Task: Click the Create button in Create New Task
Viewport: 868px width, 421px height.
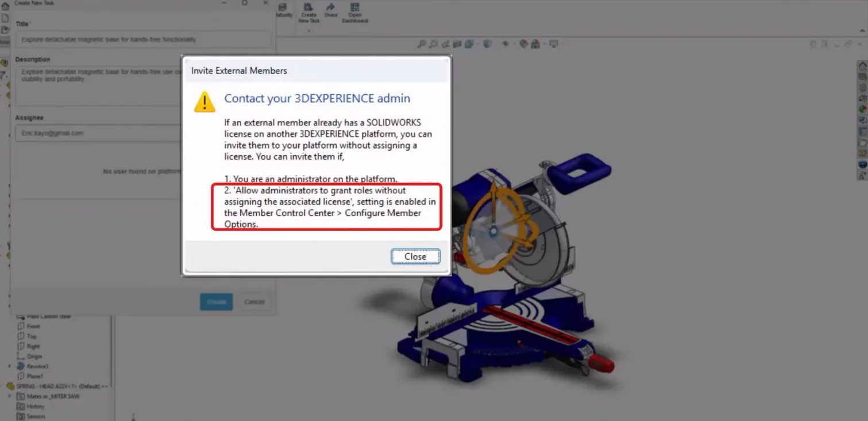Action: point(217,302)
